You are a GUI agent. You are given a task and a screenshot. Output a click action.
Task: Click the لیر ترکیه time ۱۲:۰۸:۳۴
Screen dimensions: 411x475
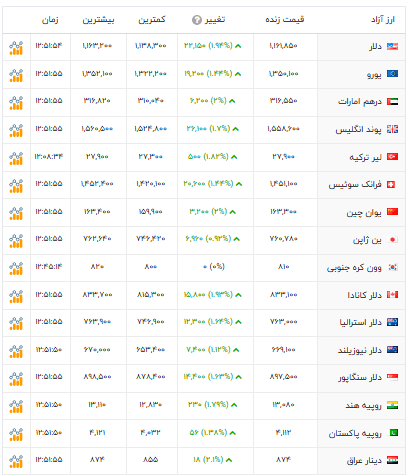pyautogui.click(x=49, y=156)
